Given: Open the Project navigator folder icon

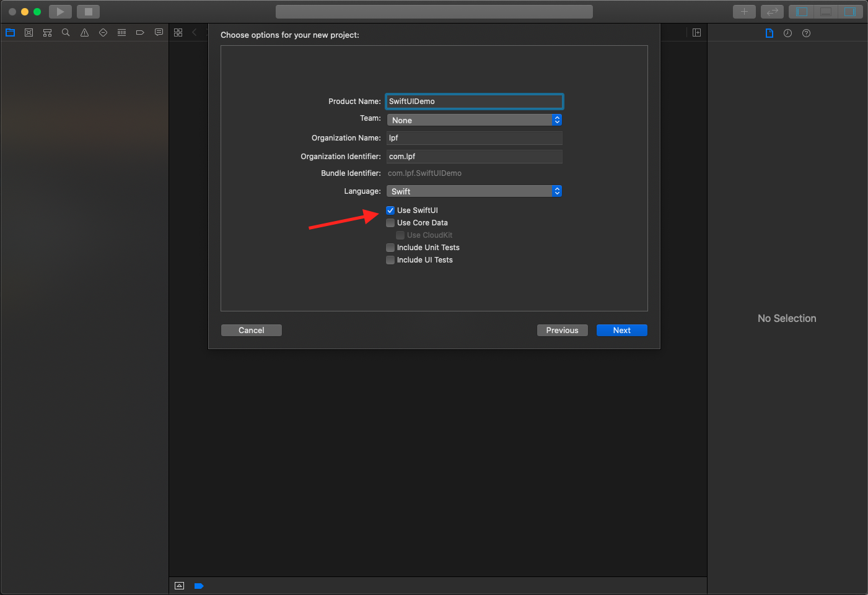Looking at the screenshot, I should 11,33.
